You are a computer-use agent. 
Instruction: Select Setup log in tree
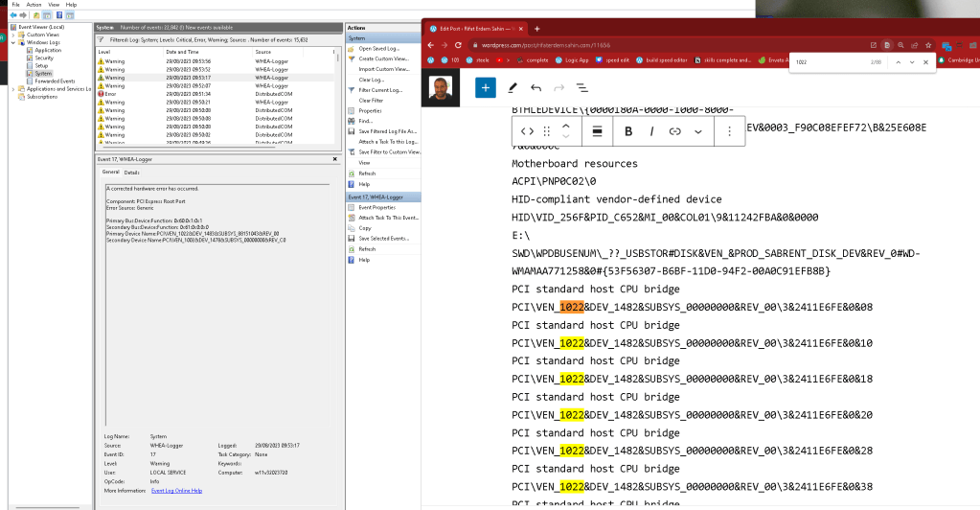click(x=41, y=66)
